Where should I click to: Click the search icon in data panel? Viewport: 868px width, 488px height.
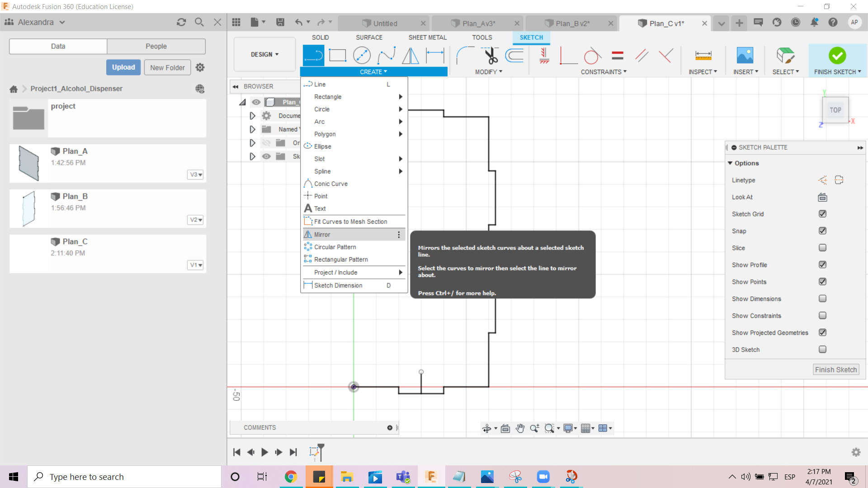pos(199,22)
